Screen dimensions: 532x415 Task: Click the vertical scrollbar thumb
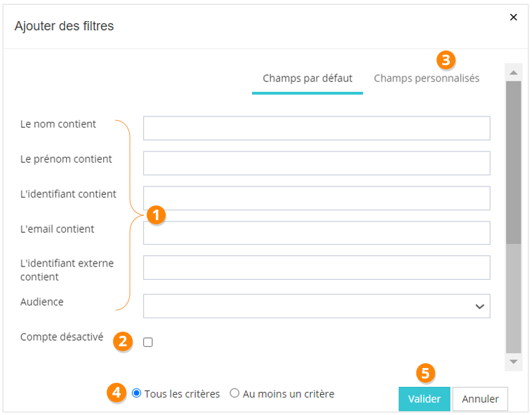pos(513,161)
